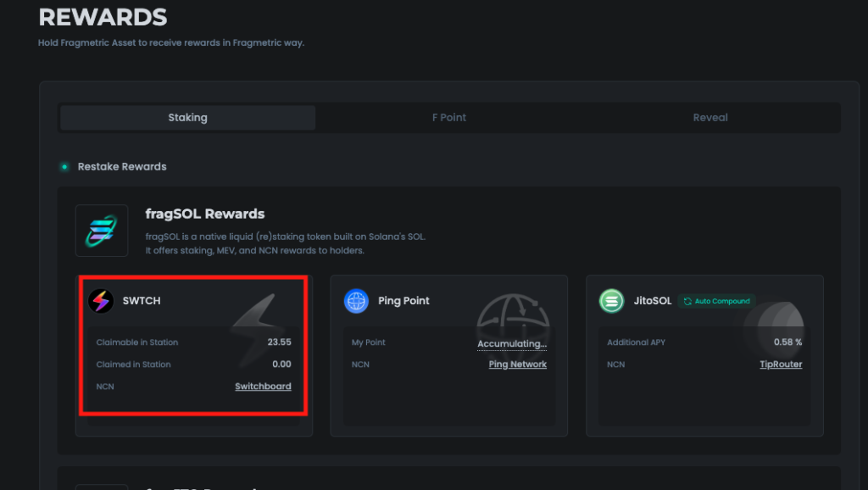Click the fragSOL Rewards heading
The image size is (868, 490).
(x=205, y=214)
